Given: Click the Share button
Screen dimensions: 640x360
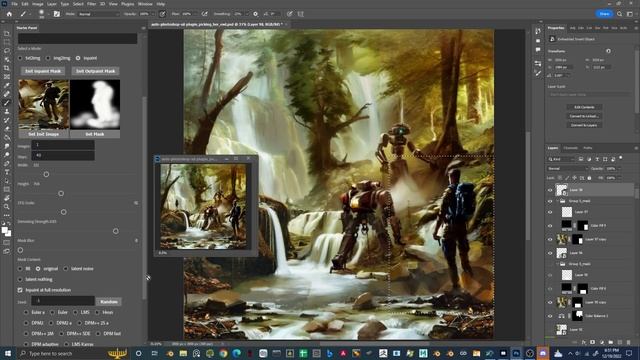Looking at the screenshot, I should (x=604, y=14).
